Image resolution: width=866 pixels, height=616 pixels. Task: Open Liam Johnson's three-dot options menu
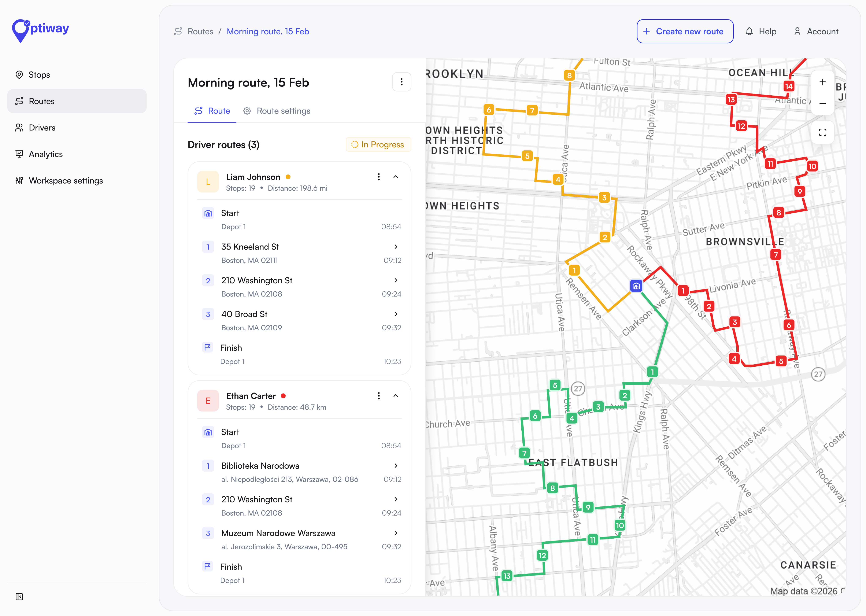tap(378, 177)
